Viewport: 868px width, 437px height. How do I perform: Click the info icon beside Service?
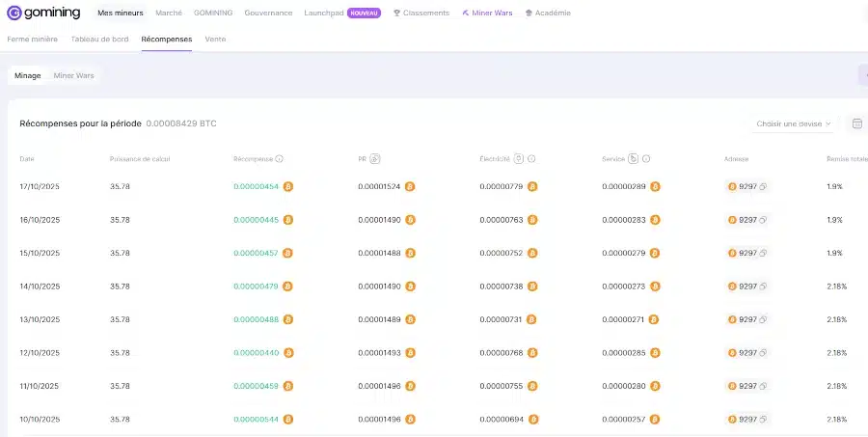point(646,159)
